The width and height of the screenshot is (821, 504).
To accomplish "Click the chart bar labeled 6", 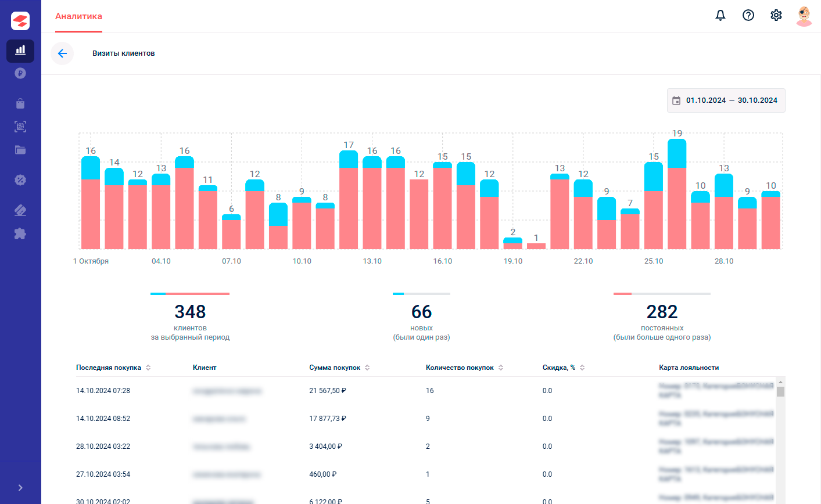I will coord(231,232).
